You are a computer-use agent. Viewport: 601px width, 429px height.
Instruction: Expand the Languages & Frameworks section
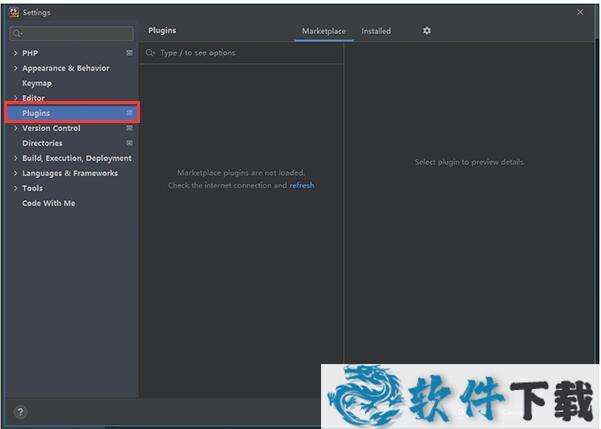tap(15, 173)
